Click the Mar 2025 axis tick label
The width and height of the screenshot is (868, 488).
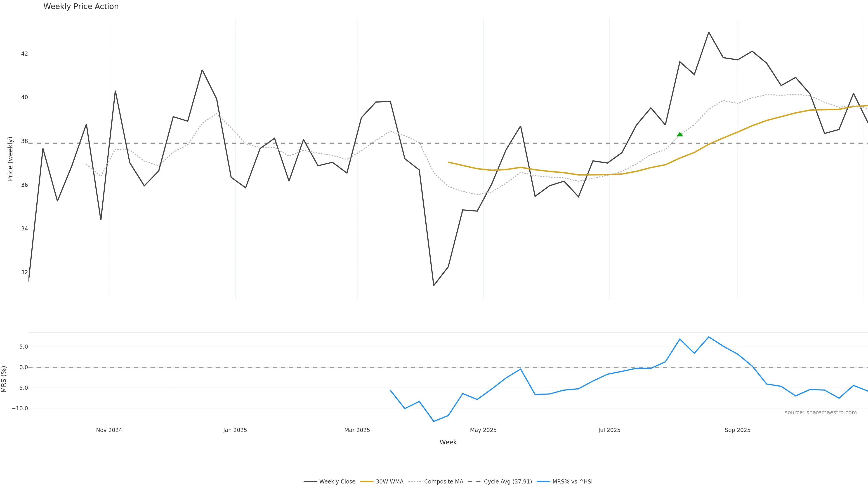click(357, 430)
